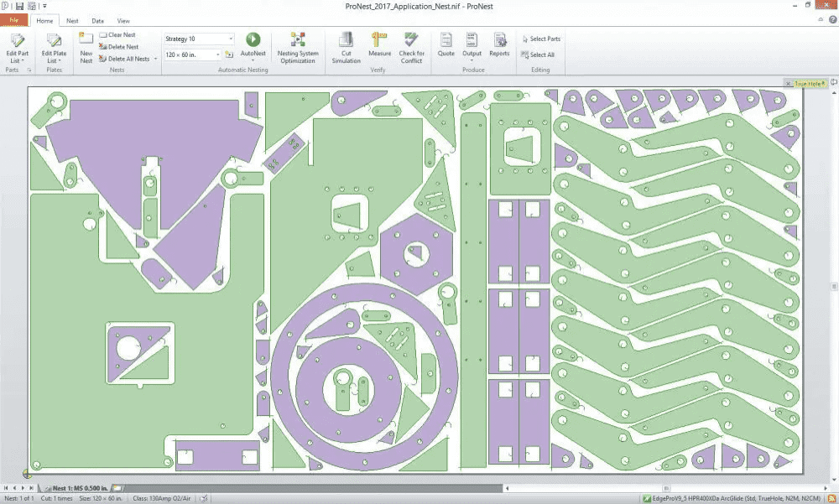Click the New Nest icon

(86, 39)
